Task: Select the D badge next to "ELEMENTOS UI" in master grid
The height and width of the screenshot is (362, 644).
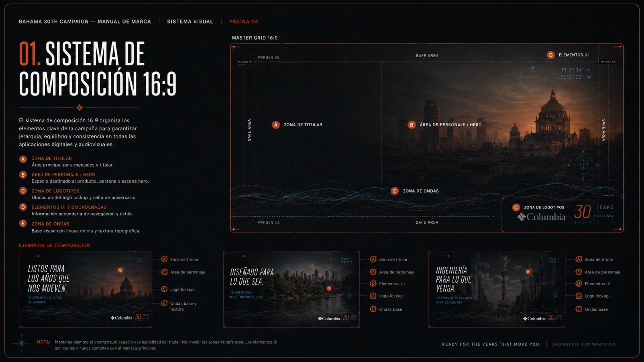Action: (x=551, y=55)
